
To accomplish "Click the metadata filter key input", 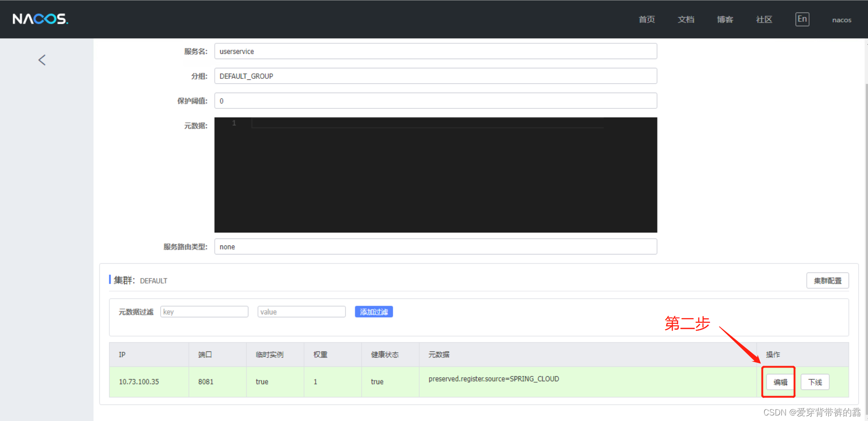I will [204, 312].
